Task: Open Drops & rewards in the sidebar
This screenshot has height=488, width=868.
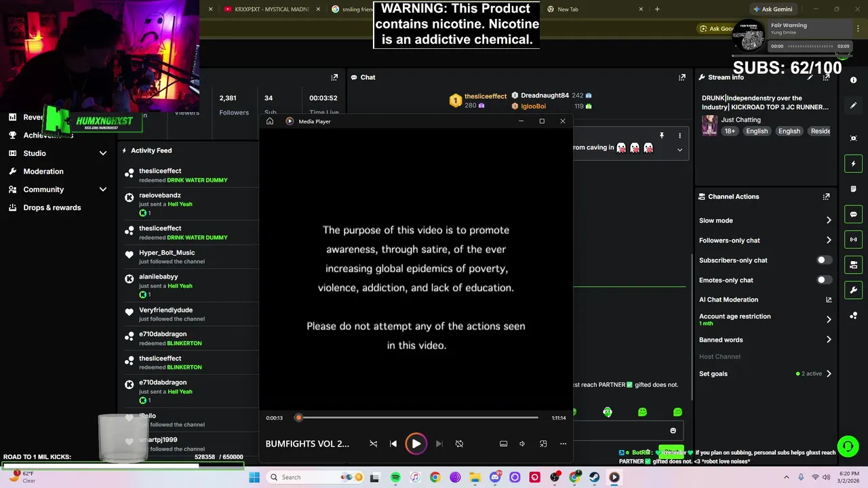Action: pos(52,207)
